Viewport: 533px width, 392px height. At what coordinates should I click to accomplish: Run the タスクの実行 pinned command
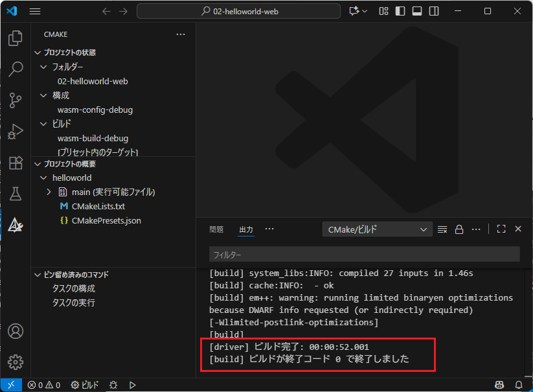74,303
